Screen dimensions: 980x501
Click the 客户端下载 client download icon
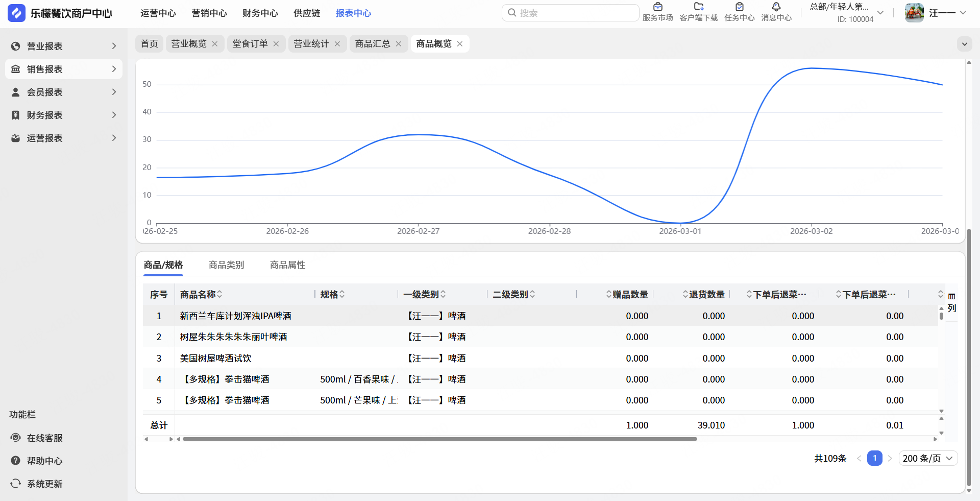click(x=698, y=7)
